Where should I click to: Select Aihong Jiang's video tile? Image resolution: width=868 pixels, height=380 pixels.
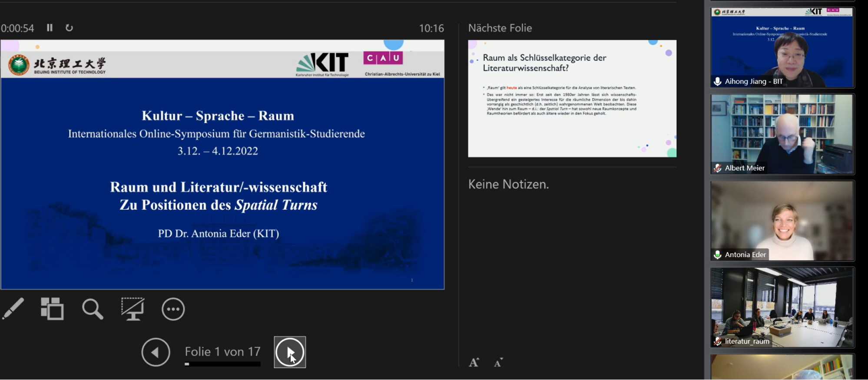pyautogui.click(x=782, y=48)
